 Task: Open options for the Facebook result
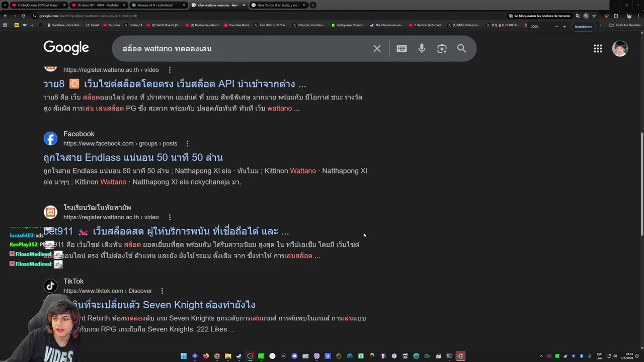pos(188,143)
